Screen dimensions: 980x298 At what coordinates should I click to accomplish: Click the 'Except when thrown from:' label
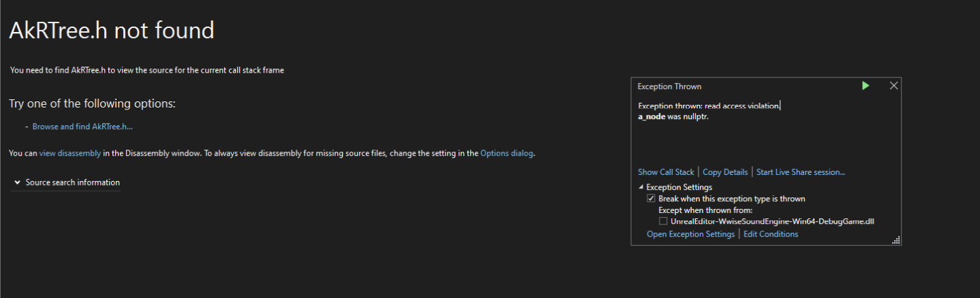click(705, 210)
